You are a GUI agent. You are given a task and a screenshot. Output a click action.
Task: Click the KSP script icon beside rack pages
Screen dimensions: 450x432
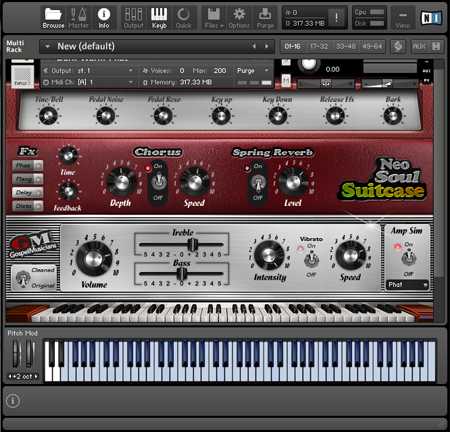pyautogui.click(x=398, y=46)
